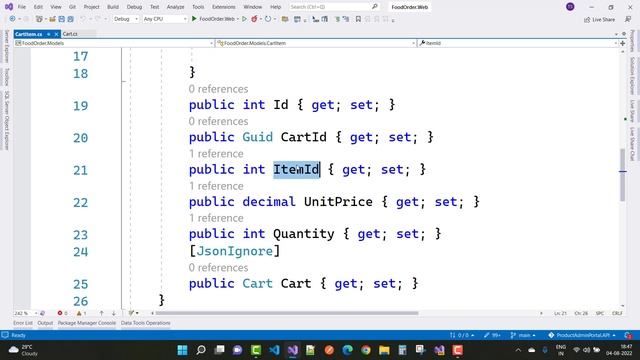The width and height of the screenshot is (640, 360).
Task: Open the Live Share button
Action: pos(599,19)
